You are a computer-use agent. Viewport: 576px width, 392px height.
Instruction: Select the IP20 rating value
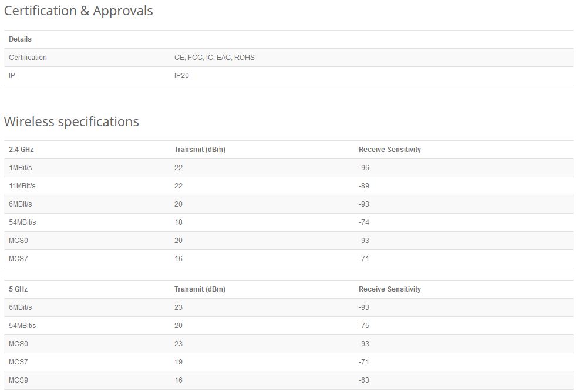[x=182, y=76]
